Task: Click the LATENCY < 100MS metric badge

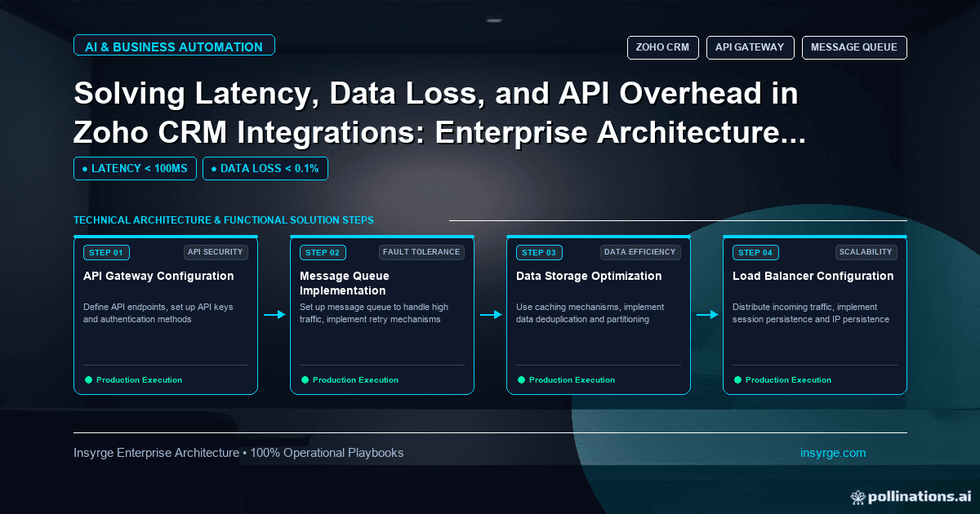Action: [135, 169]
